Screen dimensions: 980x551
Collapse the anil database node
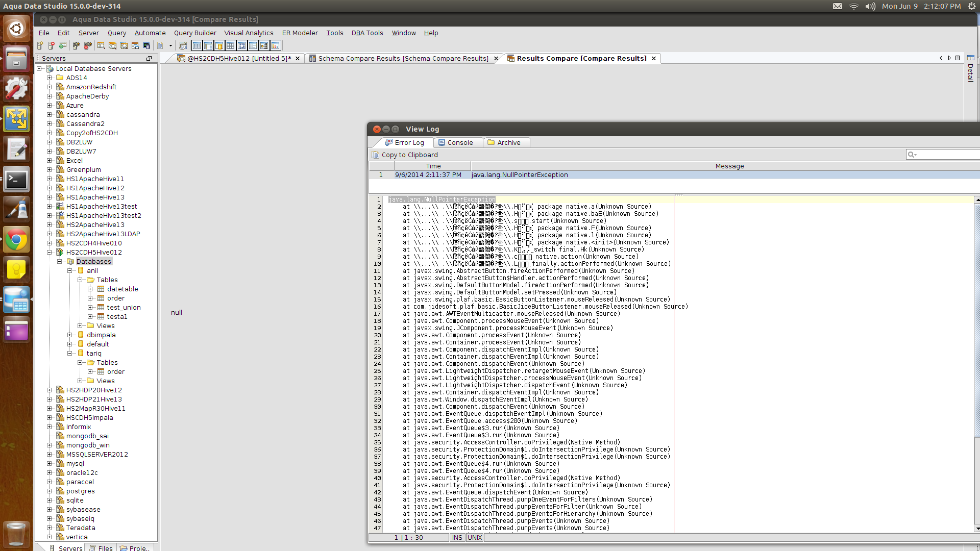point(70,271)
